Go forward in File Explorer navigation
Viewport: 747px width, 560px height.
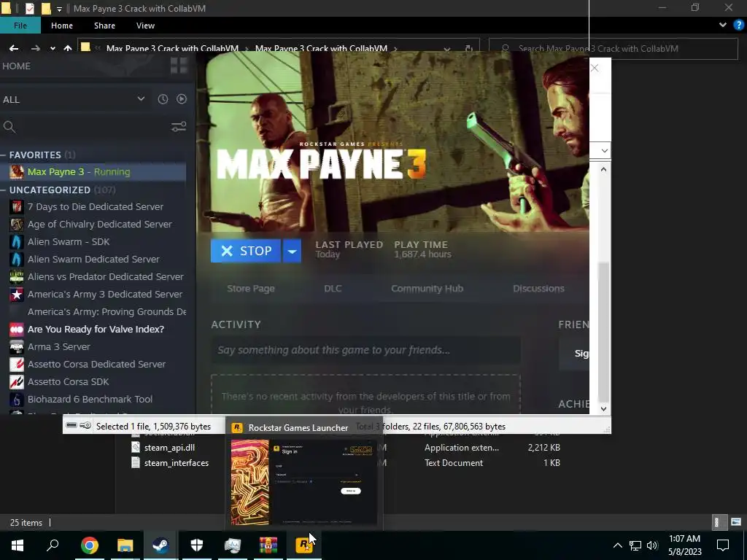[x=35, y=48]
